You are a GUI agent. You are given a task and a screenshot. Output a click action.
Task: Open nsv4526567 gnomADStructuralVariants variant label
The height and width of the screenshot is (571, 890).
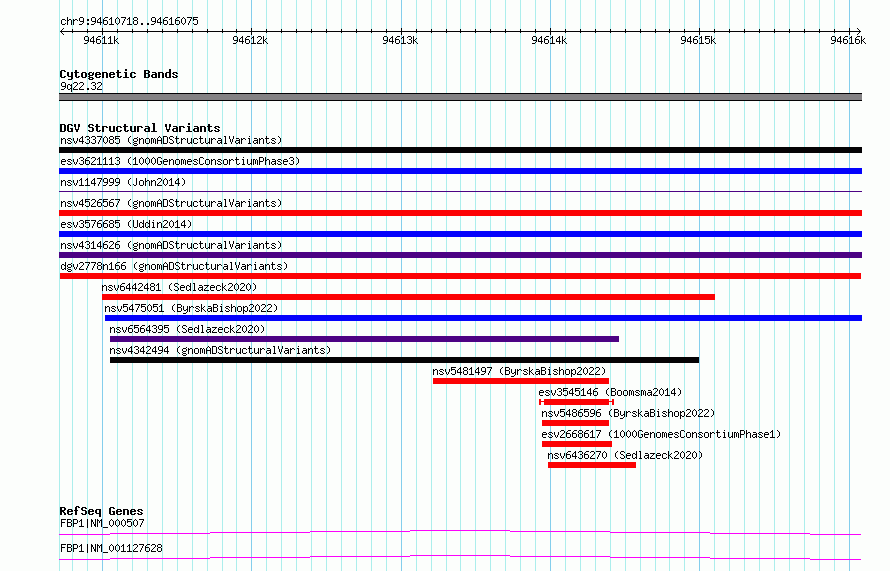(x=171, y=203)
